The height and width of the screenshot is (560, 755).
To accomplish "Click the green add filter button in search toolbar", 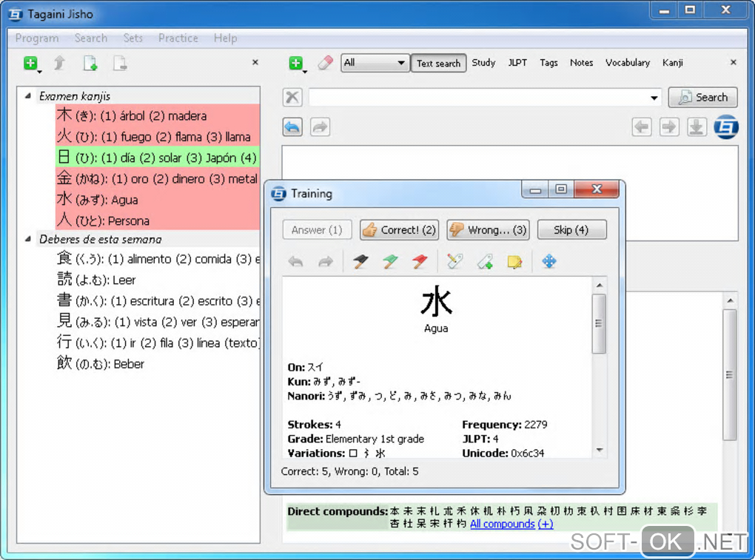I will coord(297,63).
